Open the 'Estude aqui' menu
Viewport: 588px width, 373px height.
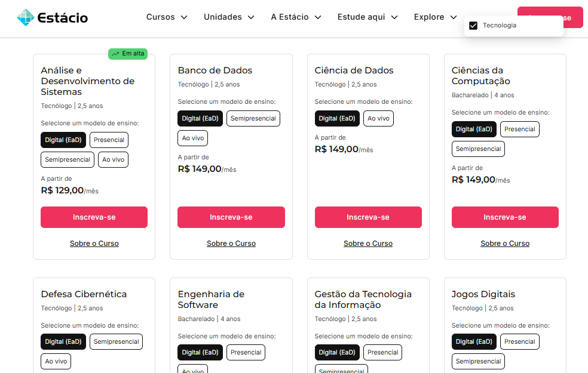pos(367,17)
